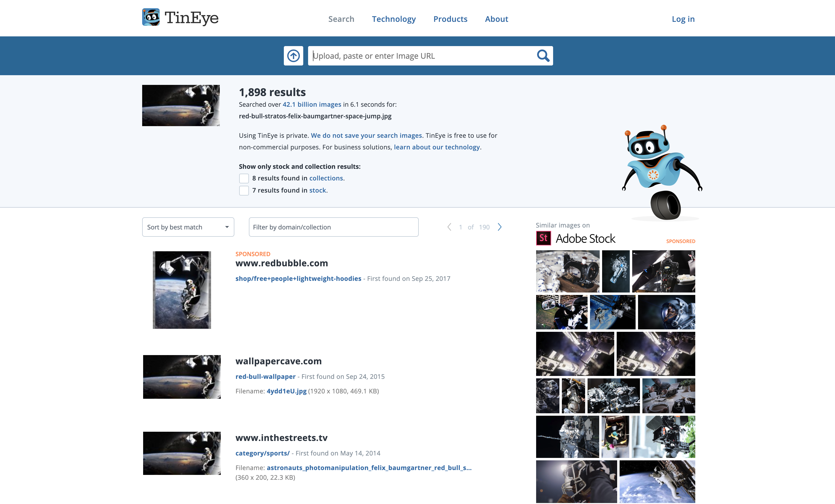Screen dimensions: 835x504
Task: Expand the Filter by domain/collection dropdown
Action: pyautogui.click(x=333, y=227)
